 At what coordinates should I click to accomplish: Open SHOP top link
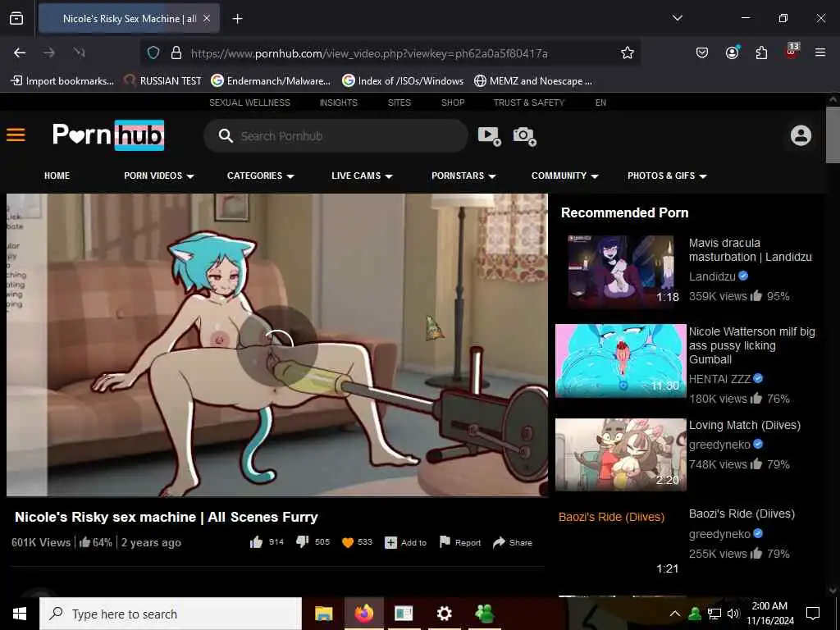(453, 103)
